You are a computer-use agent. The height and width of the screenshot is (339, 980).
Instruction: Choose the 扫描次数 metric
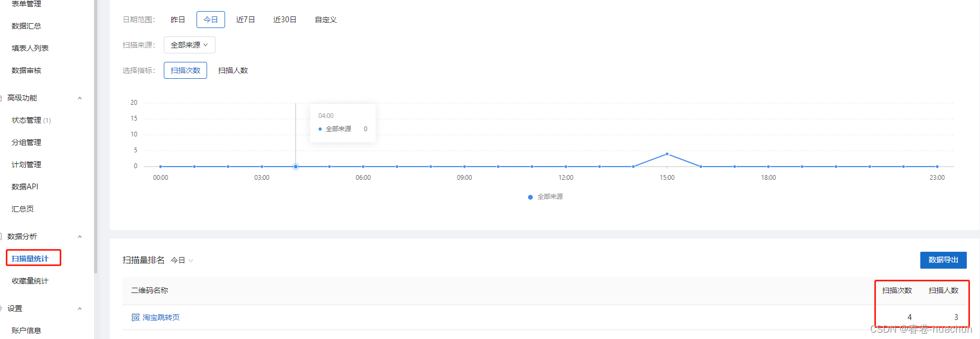185,70
